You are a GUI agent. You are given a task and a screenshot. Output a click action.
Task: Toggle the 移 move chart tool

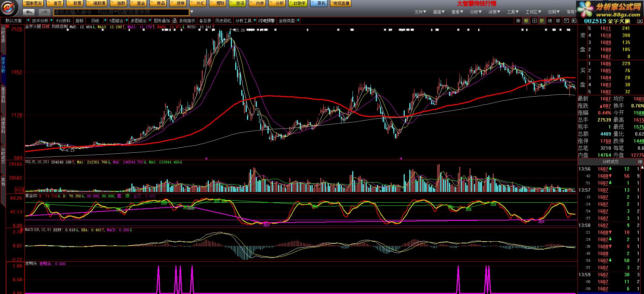(558, 21)
